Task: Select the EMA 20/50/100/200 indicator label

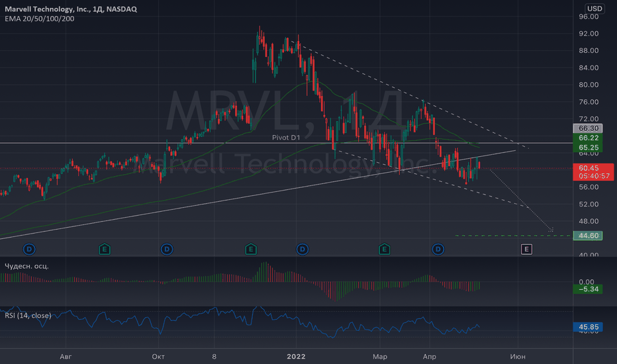Action: tap(39, 19)
